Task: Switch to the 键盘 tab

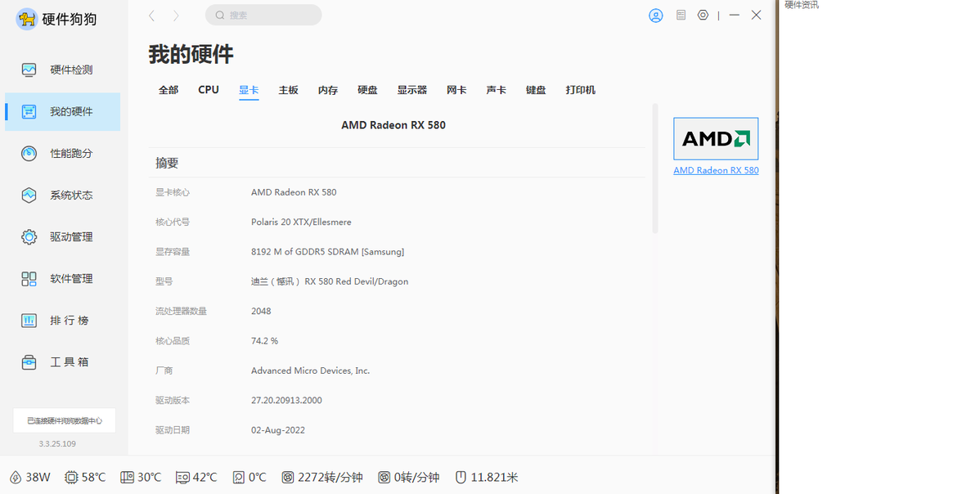Action: pos(536,90)
